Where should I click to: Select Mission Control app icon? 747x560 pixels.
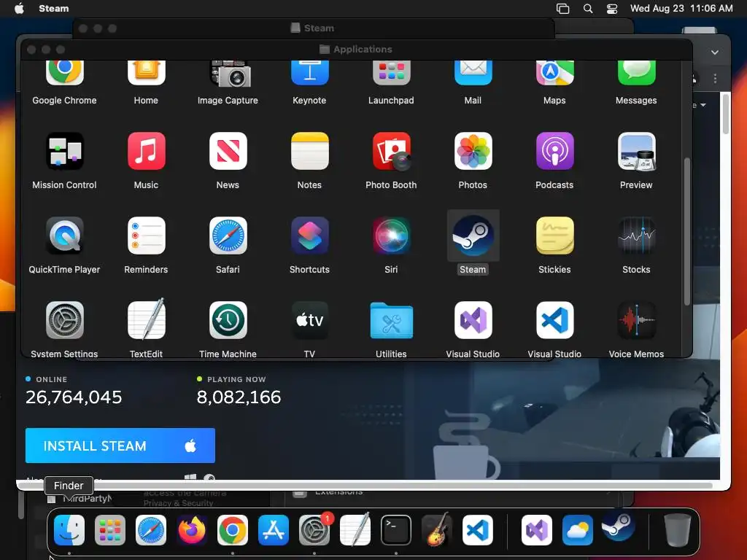[64, 151]
